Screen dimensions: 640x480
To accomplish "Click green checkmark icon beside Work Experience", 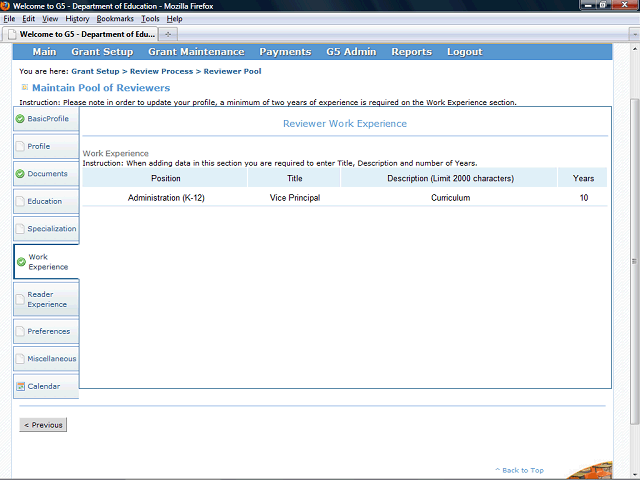I will point(21,262).
